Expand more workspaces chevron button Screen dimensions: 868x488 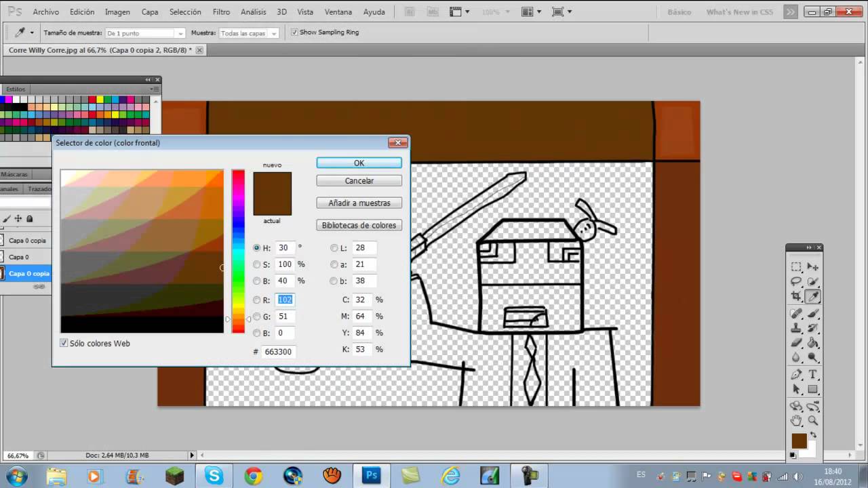click(x=790, y=12)
